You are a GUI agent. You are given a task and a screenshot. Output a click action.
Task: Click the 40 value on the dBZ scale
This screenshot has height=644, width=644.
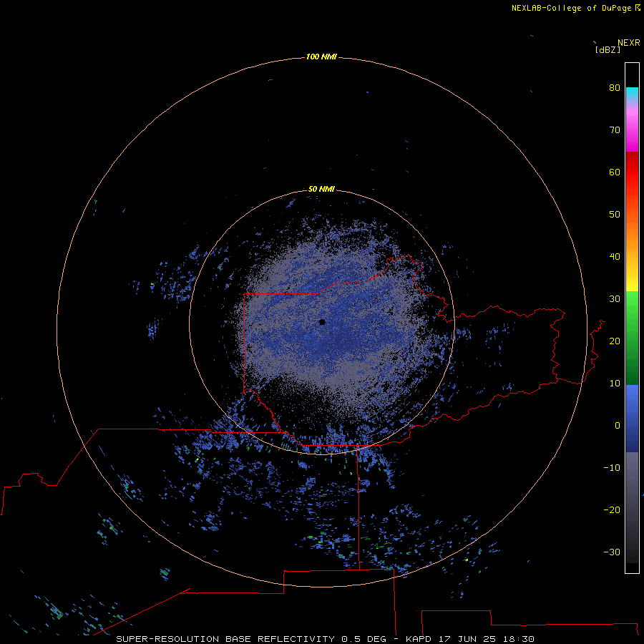click(615, 257)
